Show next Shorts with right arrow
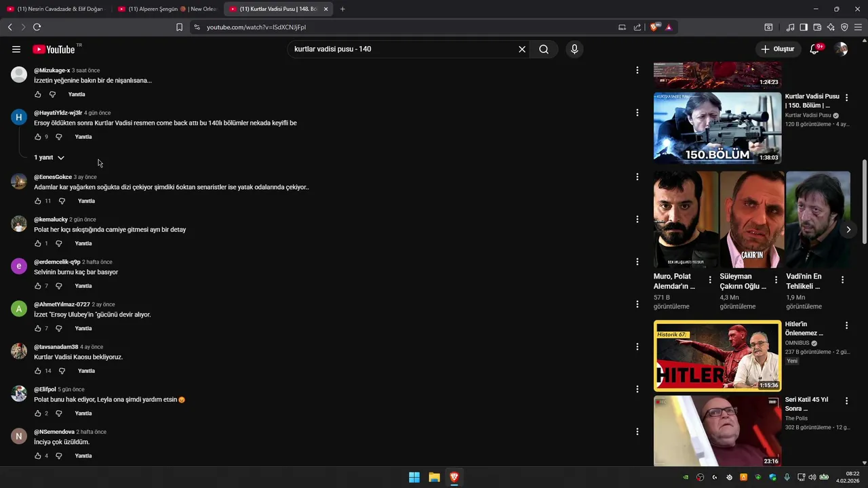 [x=848, y=230]
